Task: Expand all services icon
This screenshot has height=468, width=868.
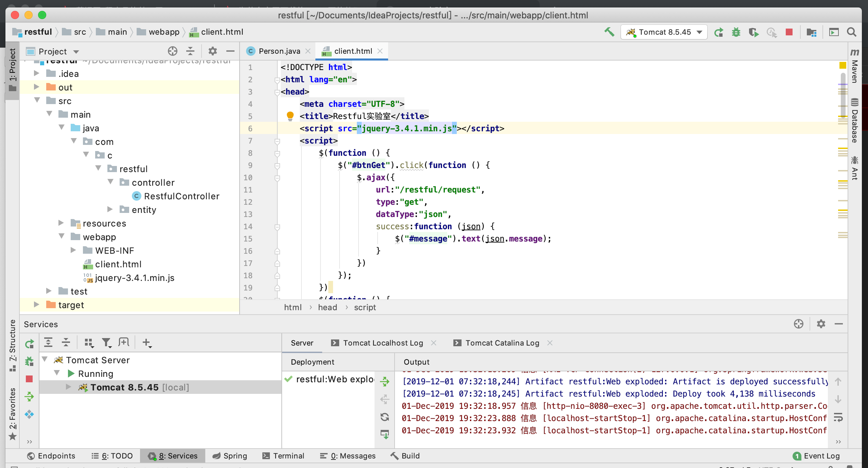Action: tap(48, 342)
